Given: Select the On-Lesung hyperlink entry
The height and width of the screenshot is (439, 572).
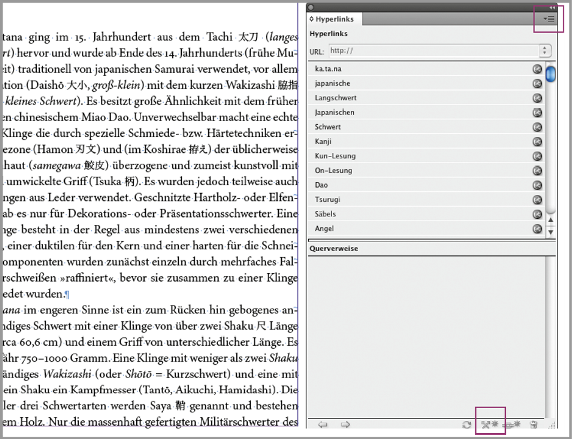Looking at the screenshot, I should [426, 170].
